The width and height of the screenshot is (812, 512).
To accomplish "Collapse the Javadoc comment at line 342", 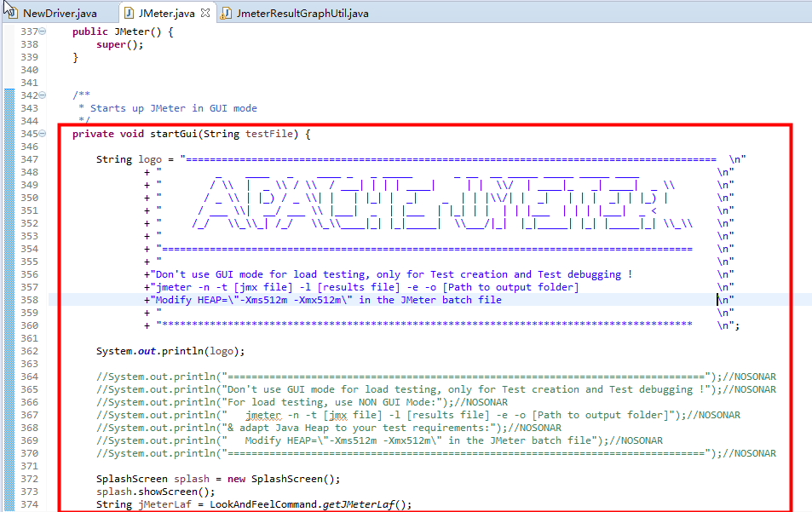I will pyautogui.click(x=43, y=95).
